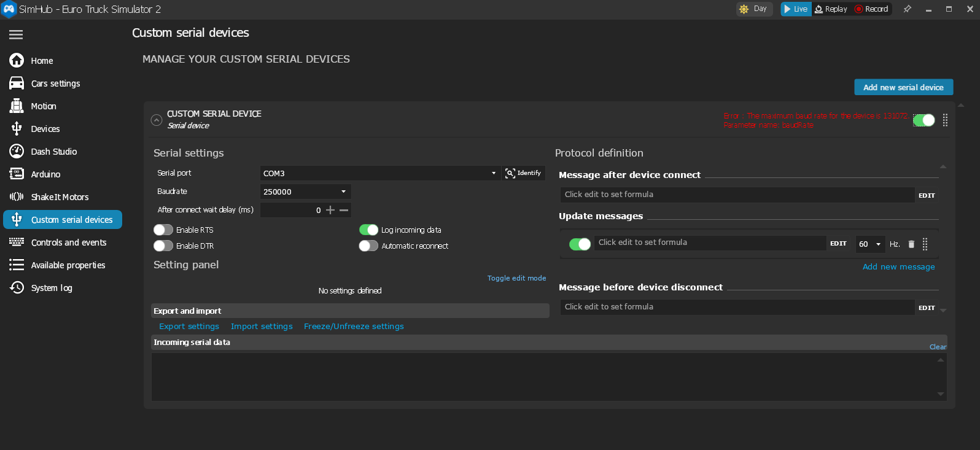This screenshot has width=980, height=450.
Task: Click Add new serial device button
Action: pyautogui.click(x=903, y=87)
